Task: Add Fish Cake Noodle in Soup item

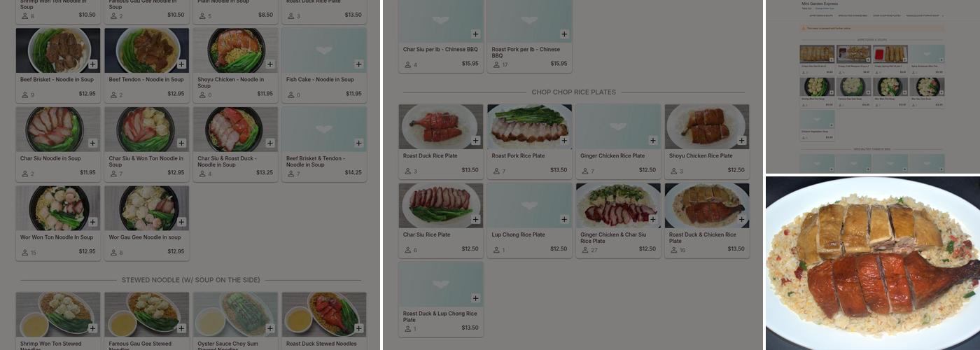Action: point(359,64)
